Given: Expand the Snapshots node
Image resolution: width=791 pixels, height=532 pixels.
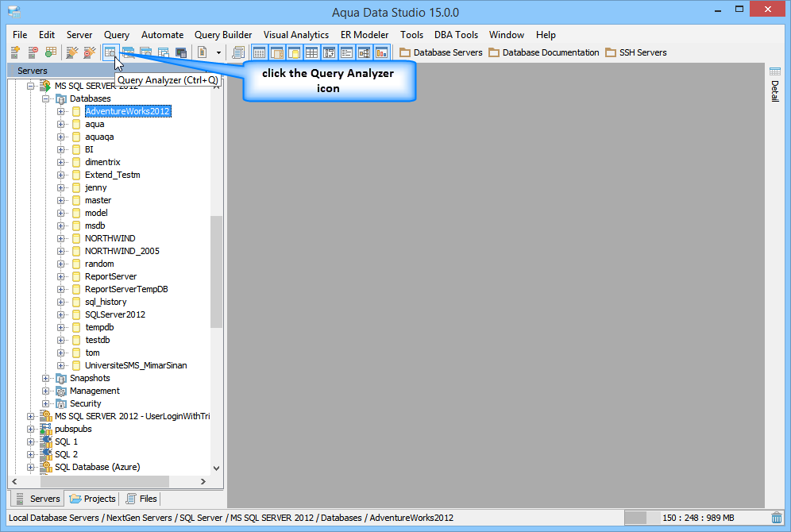Looking at the screenshot, I should (x=45, y=378).
